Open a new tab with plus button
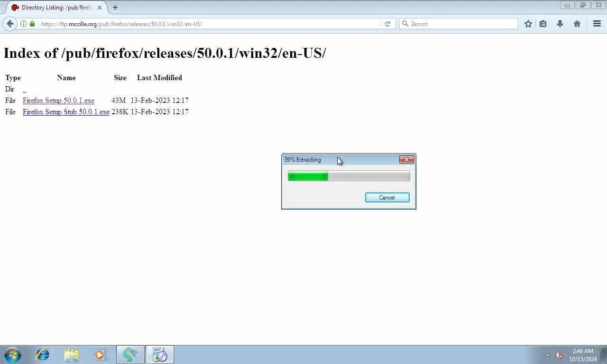 (x=115, y=8)
